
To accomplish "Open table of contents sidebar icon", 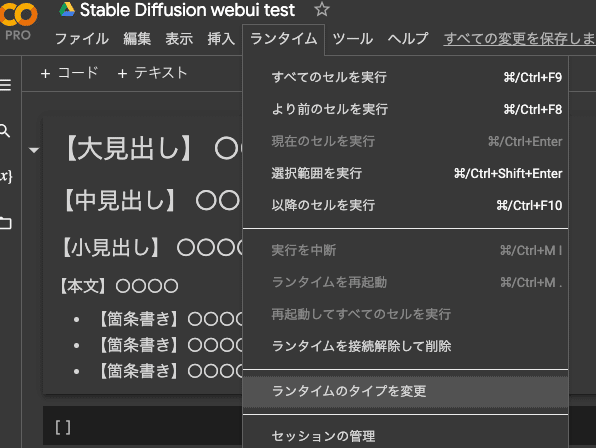I will click(5, 85).
